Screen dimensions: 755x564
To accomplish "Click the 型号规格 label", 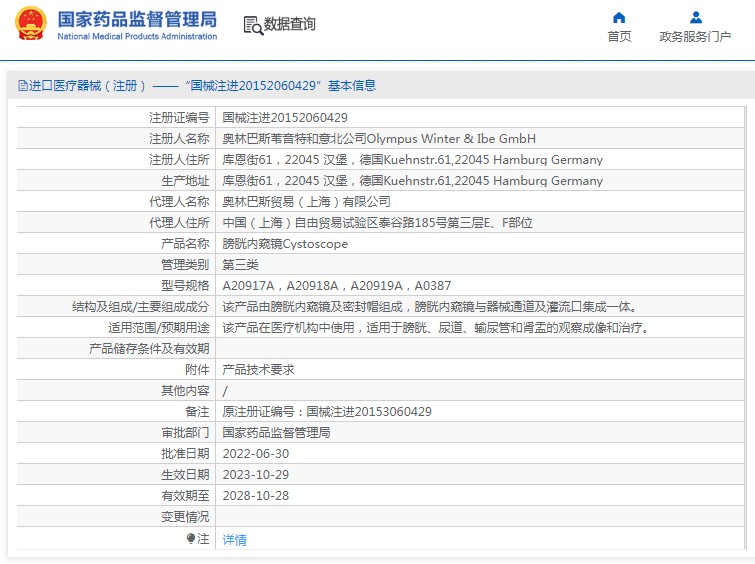I will (185, 286).
